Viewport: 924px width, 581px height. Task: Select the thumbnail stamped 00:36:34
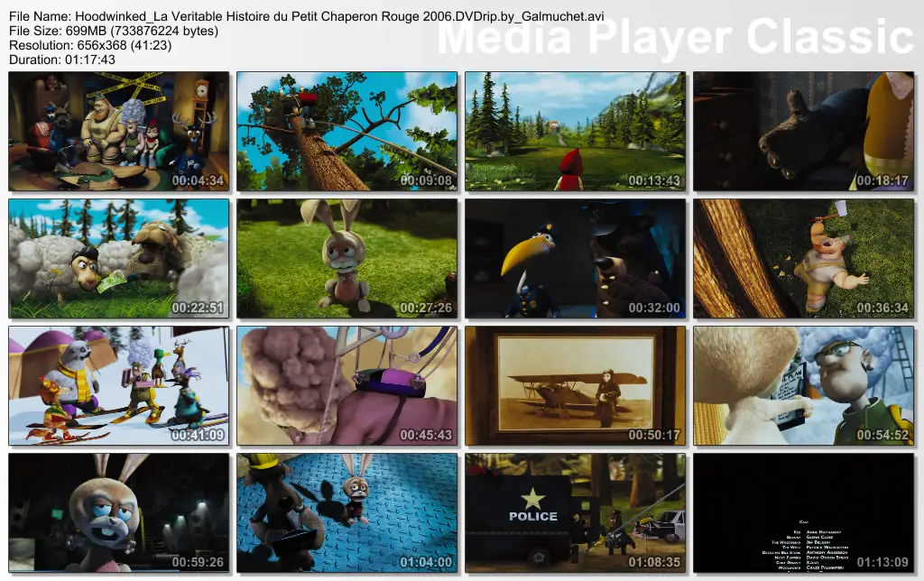(x=804, y=259)
